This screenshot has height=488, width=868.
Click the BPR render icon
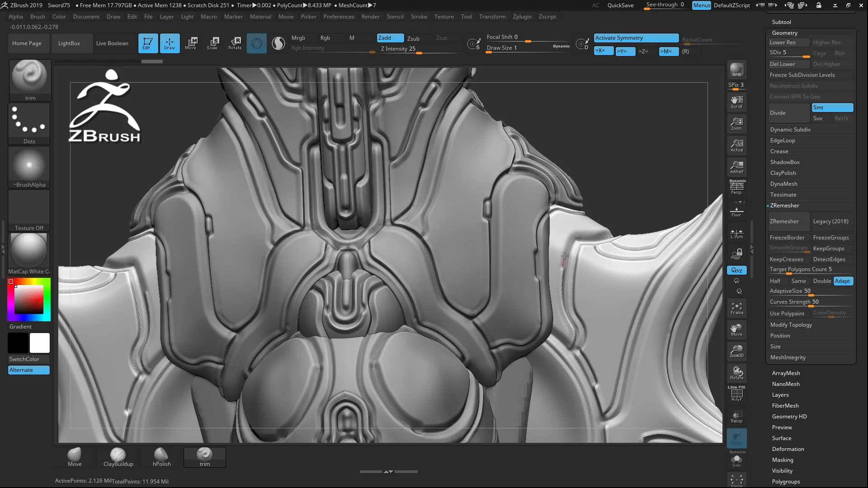point(736,70)
